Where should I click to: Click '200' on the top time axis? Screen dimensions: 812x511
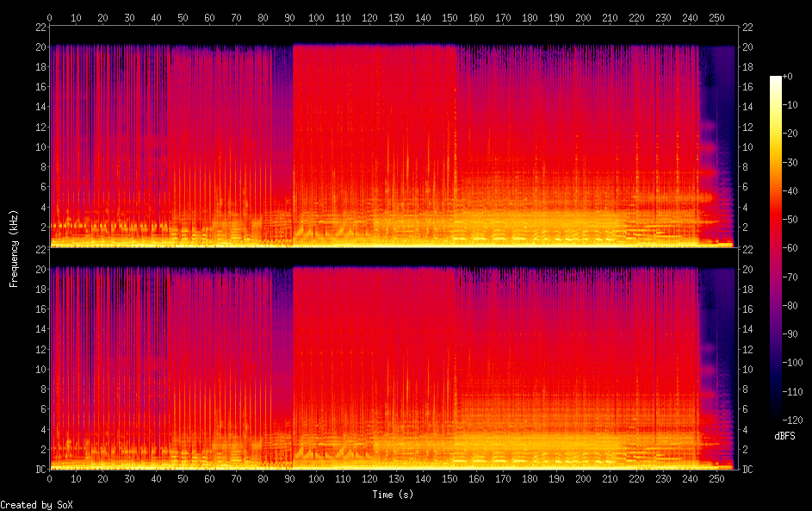583,17
